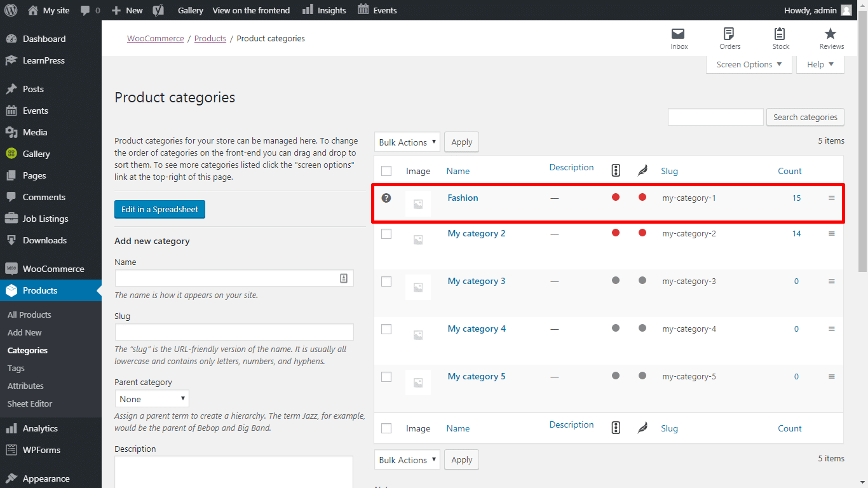The image size is (868, 488).
Task: Open the top Bulk Actions dropdown
Action: point(407,142)
